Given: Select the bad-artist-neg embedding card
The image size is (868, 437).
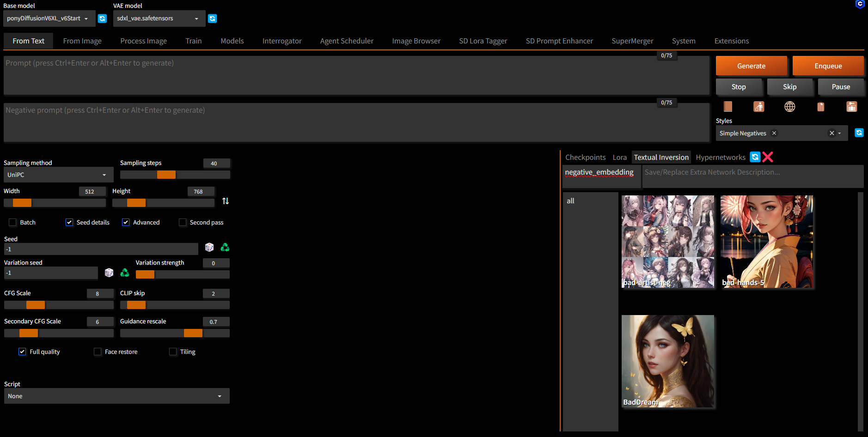Looking at the screenshot, I should click(x=668, y=242).
